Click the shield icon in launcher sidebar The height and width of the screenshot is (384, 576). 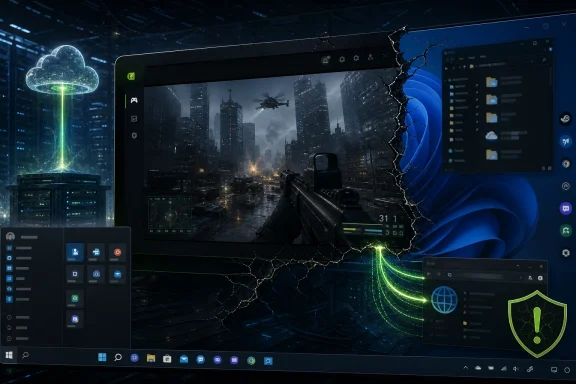(x=134, y=136)
